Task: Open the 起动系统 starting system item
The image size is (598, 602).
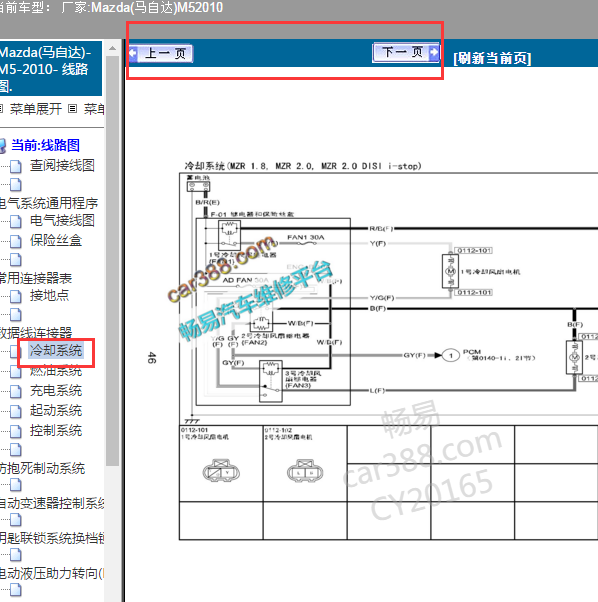Action: (56, 410)
